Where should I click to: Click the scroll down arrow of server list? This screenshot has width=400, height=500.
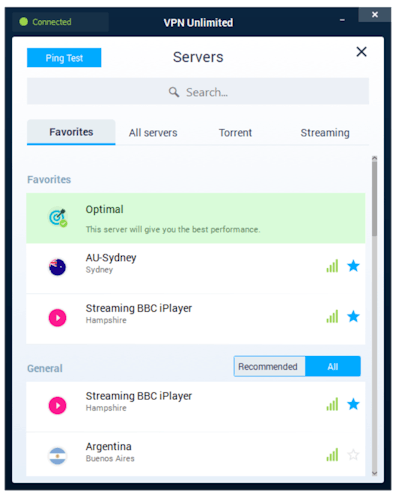point(374,473)
